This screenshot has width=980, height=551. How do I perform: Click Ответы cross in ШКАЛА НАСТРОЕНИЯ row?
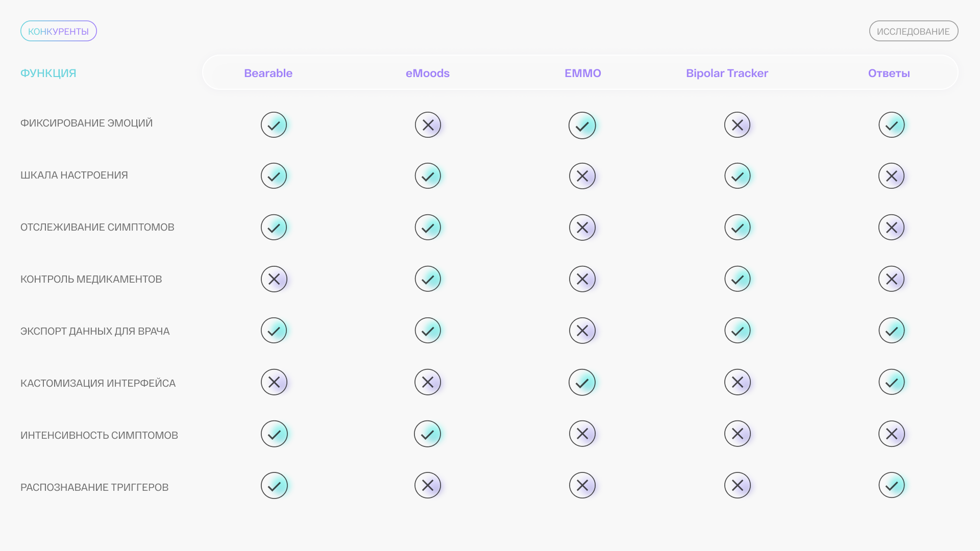point(892,176)
